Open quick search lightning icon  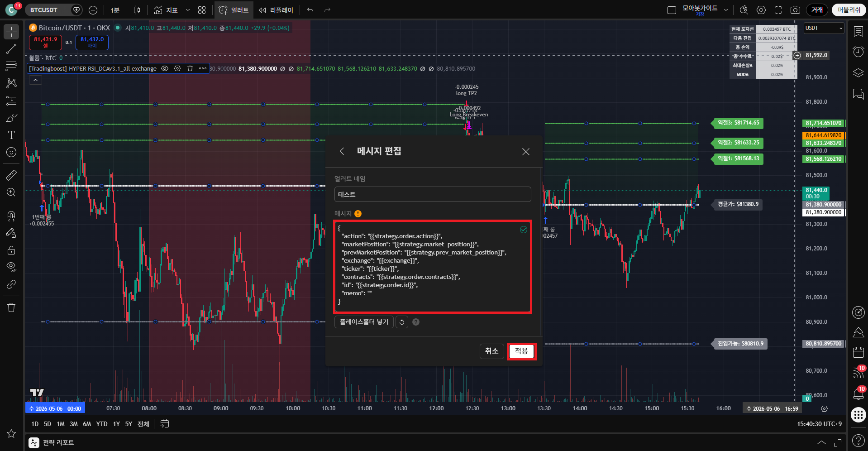(x=744, y=10)
